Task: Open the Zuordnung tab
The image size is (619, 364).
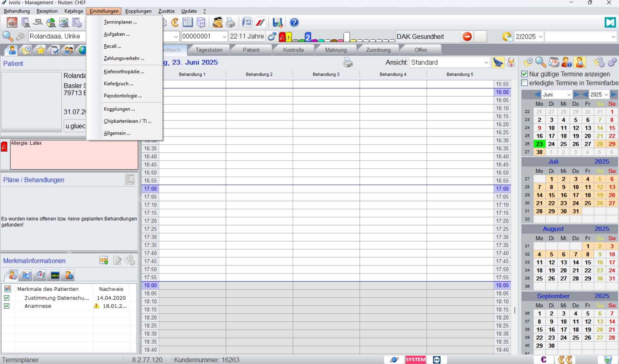Action: [378, 50]
